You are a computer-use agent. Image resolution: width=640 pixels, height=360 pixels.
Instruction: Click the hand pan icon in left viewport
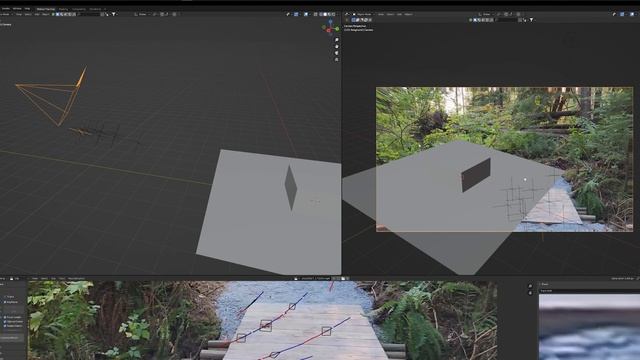(x=337, y=47)
